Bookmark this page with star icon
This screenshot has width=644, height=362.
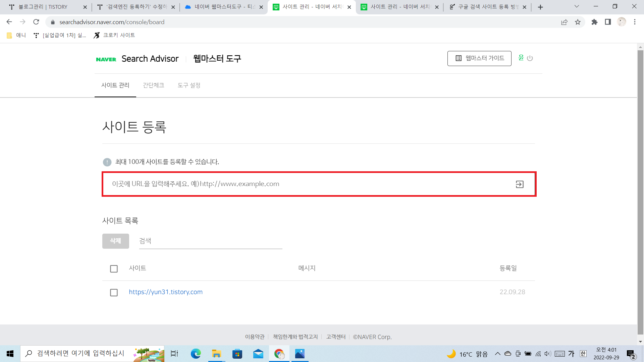point(578,22)
